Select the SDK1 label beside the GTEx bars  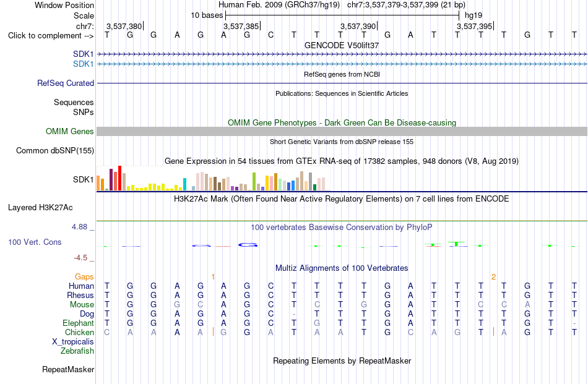[84, 179]
